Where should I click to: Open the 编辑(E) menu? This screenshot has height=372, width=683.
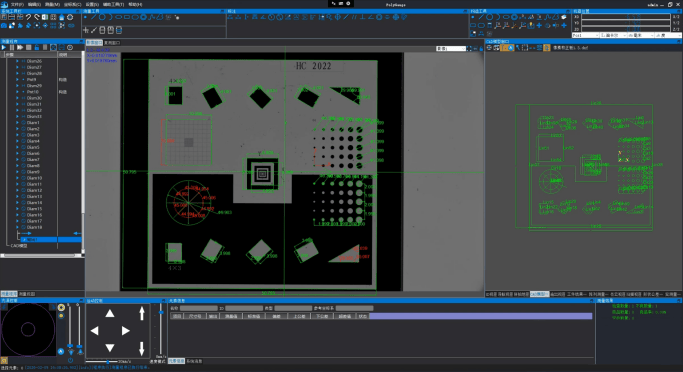click(x=34, y=4)
